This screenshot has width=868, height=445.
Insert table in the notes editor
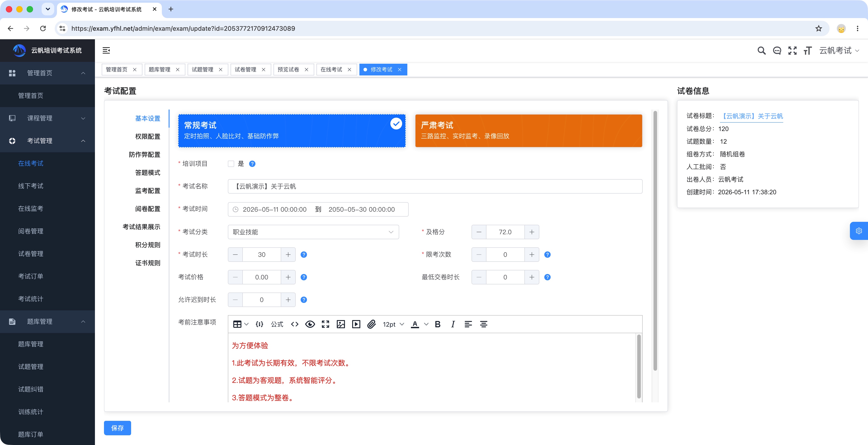[x=237, y=324]
